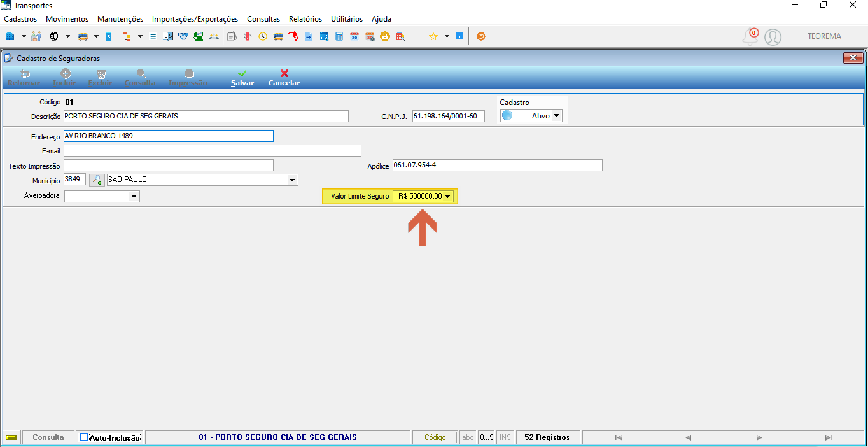This screenshot has width=868, height=447.
Task: Click the calendar with gear icon
Action: [370, 36]
